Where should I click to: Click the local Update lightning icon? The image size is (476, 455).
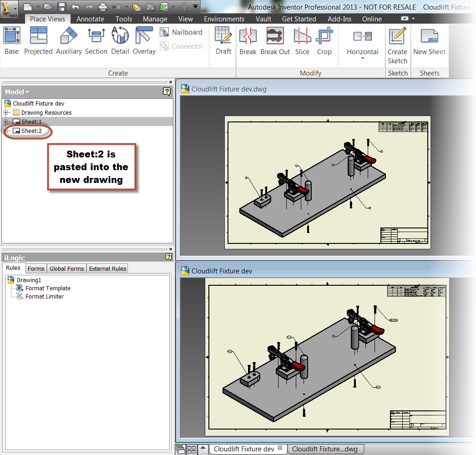[x=137, y=6]
